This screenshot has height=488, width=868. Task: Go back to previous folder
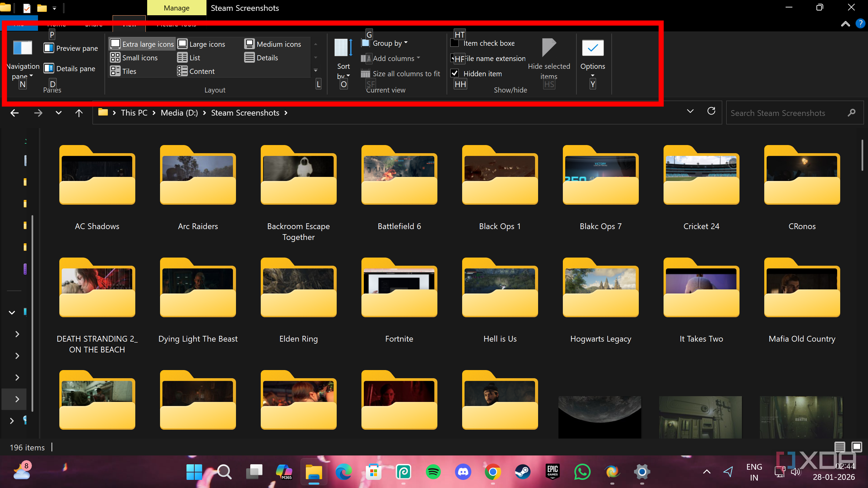tap(15, 113)
